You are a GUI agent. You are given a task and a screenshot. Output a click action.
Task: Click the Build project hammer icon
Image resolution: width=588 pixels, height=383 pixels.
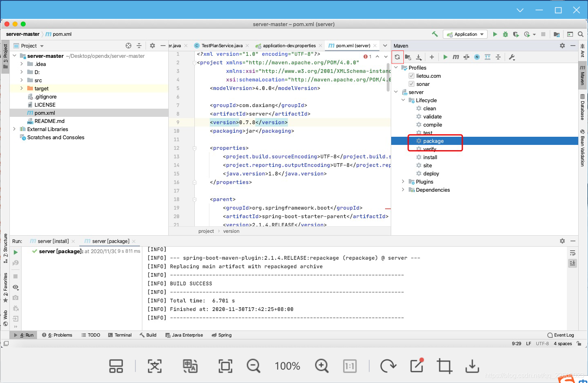(x=435, y=34)
